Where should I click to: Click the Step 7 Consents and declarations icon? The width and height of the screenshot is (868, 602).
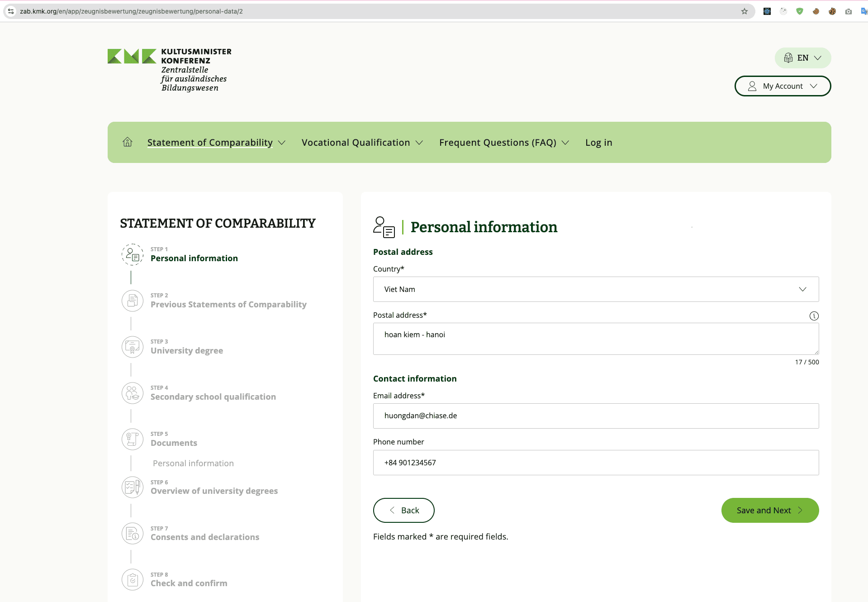point(132,534)
